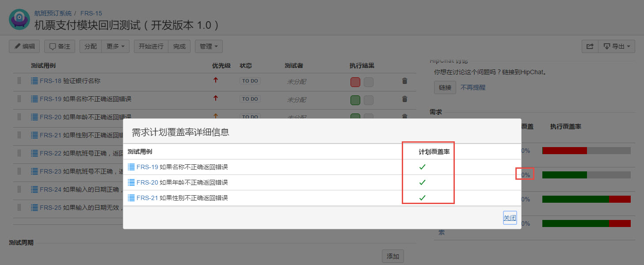The height and width of the screenshot is (265, 644).
Task: Click TO DO status of FRS-18
Action: coord(250,81)
